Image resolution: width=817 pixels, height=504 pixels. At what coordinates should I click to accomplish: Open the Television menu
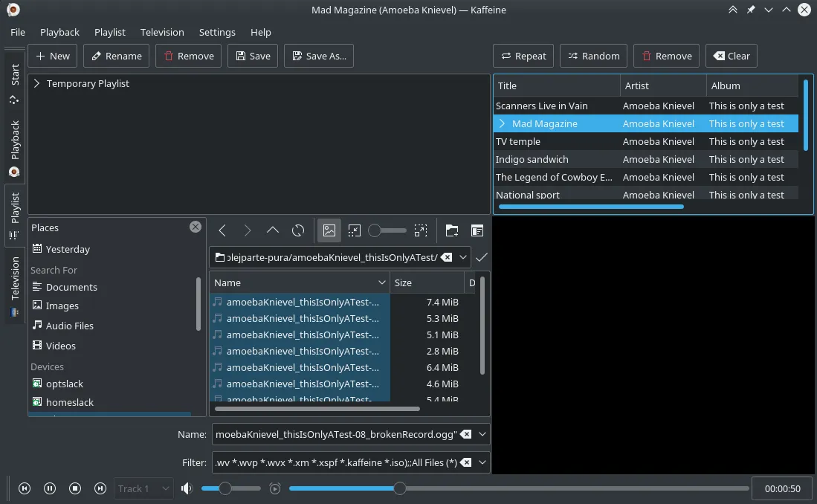(x=161, y=32)
